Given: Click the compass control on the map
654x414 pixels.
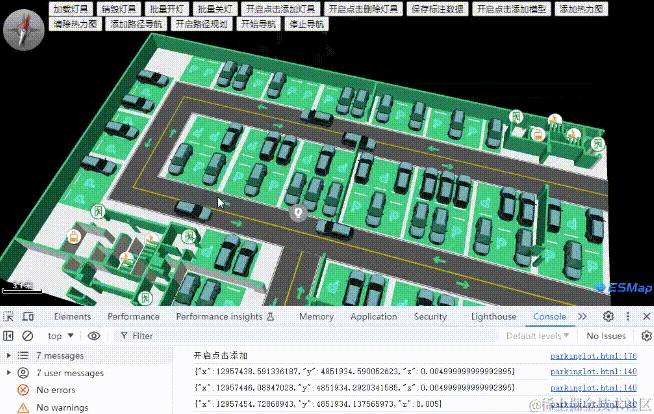Looking at the screenshot, I should point(23,30).
